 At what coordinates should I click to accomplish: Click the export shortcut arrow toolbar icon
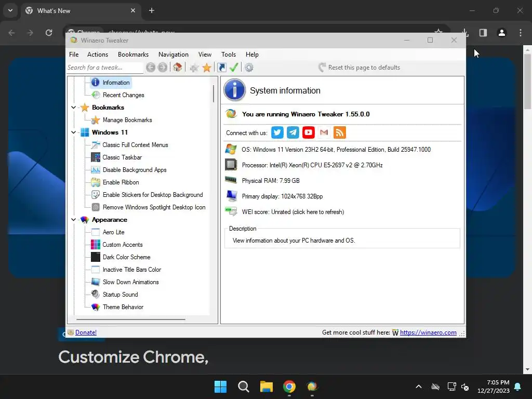pos(221,68)
